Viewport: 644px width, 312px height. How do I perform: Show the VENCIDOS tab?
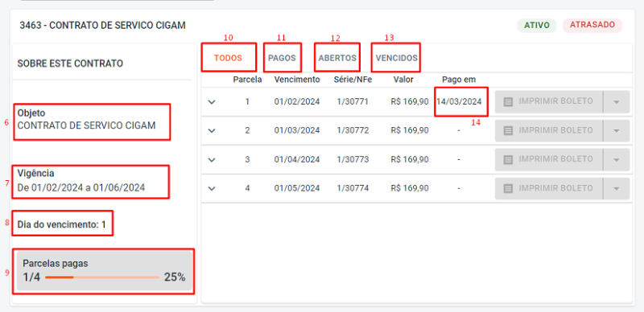396,58
